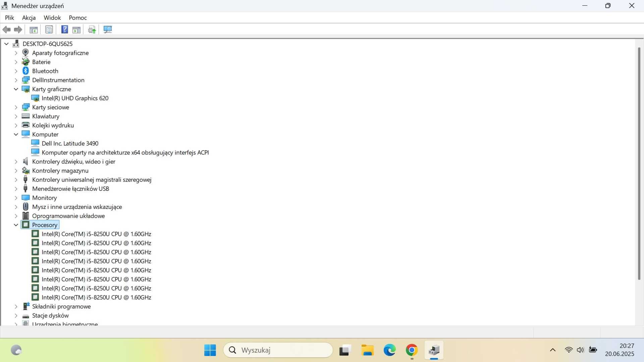The width and height of the screenshot is (644, 362).
Task: Click the mouse icon beside Mysz i inne urządzenia
Action: 25,206
